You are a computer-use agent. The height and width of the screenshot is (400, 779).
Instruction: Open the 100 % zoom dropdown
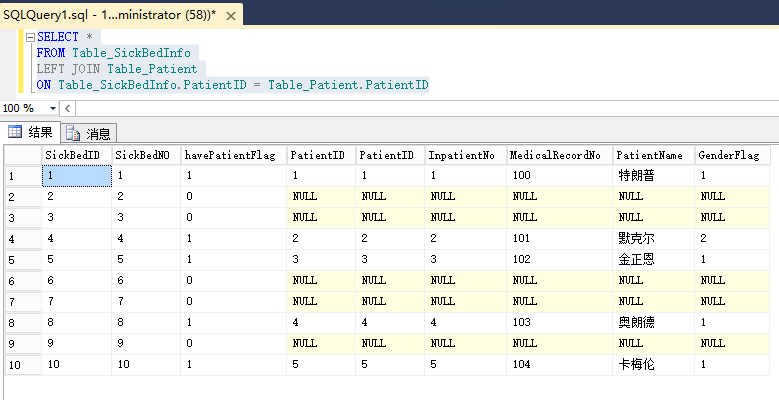(x=52, y=108)
